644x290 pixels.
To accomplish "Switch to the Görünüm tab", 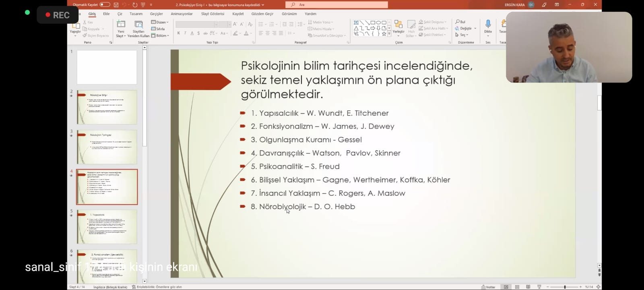I will pyautogui.click(x=289, y=14).
